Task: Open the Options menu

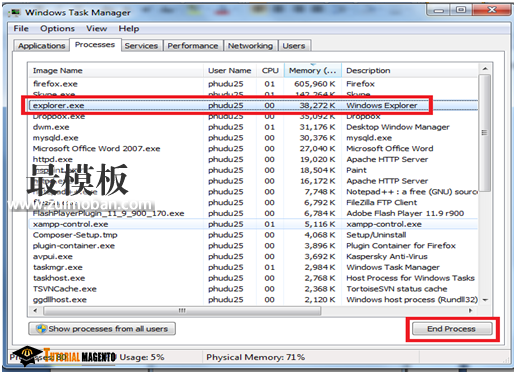Action: 57,29
